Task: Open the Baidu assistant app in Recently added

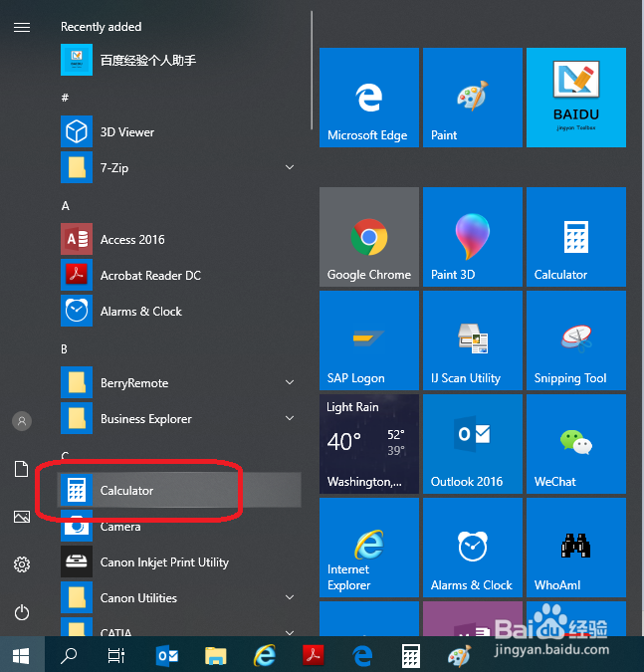Action: coord(179,60)
